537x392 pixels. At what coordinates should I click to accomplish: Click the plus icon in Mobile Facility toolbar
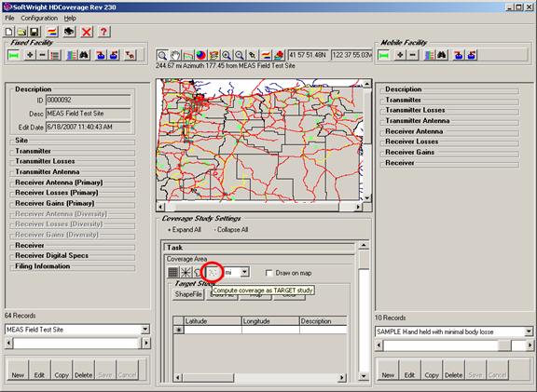tap(400, 55)
